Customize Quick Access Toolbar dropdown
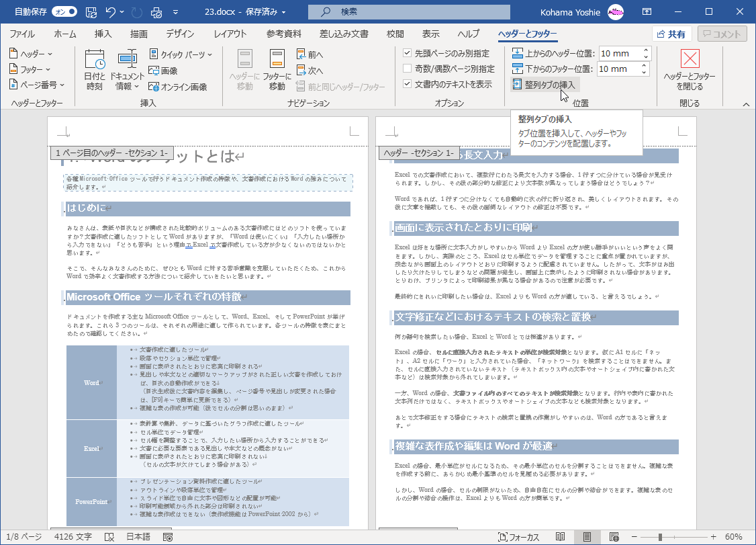This screenshot has width=756, height=545. (x=175, y=12)
